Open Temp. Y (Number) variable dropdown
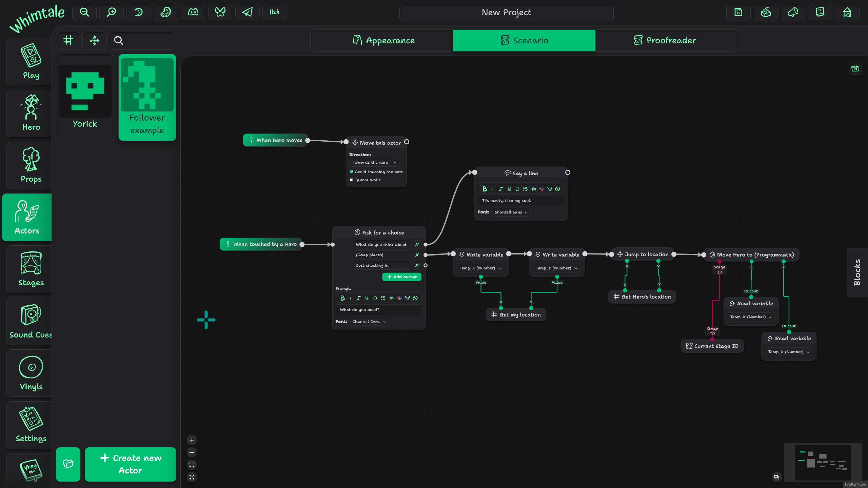 [556, 268]
